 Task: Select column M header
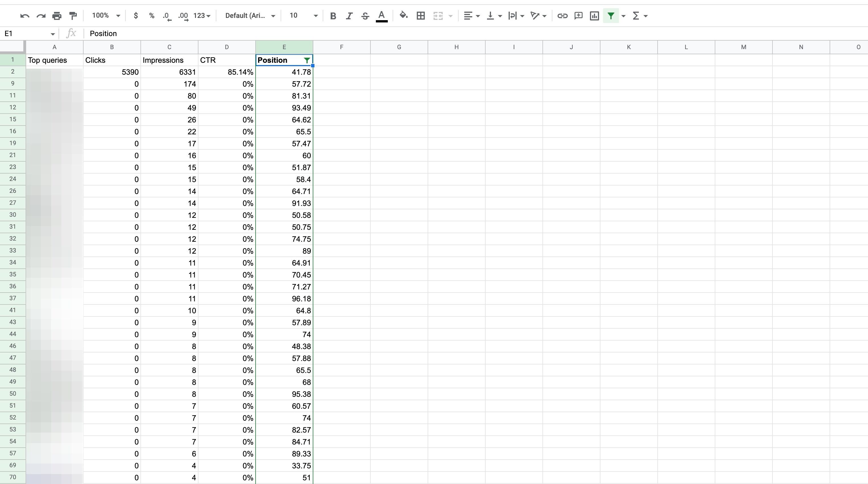click(x=744, y=47)
